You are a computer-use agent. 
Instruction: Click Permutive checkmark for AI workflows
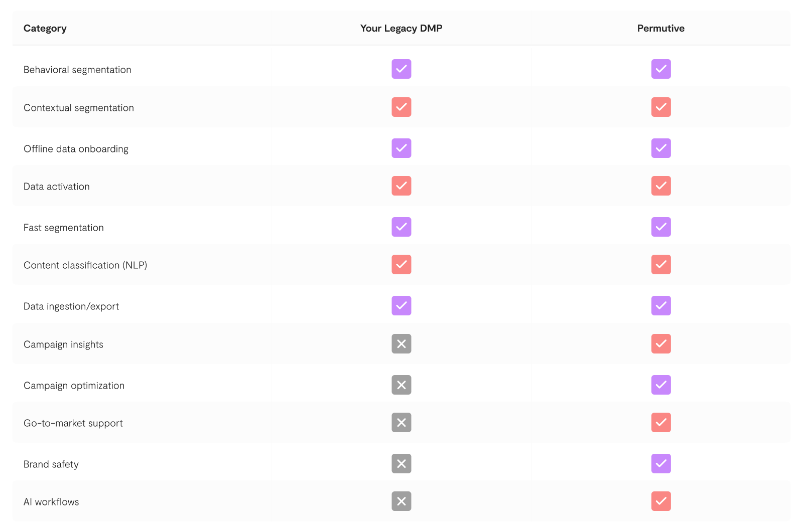(661, 501)
